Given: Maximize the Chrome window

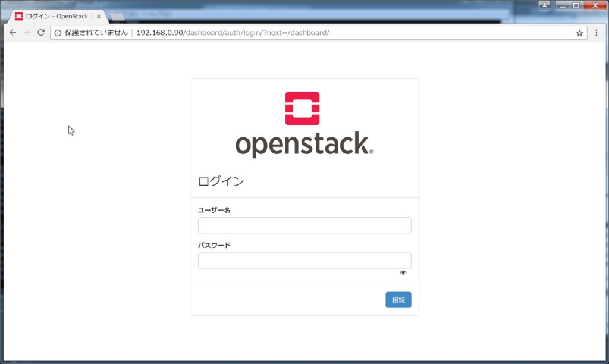Looking at the screenshot, I should point(576,5).
